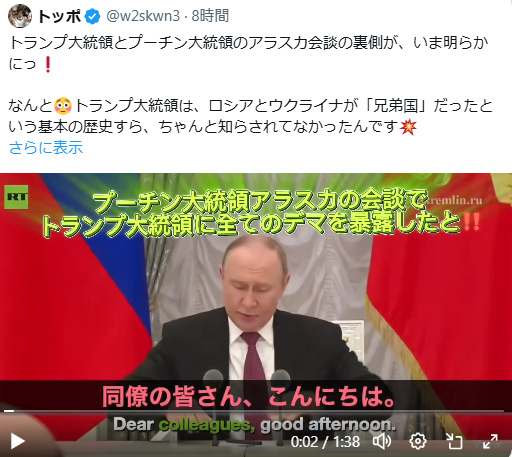Open the @w2skwn3 handle link
This screenshot has height=457, width=512.
pos(143,16)
